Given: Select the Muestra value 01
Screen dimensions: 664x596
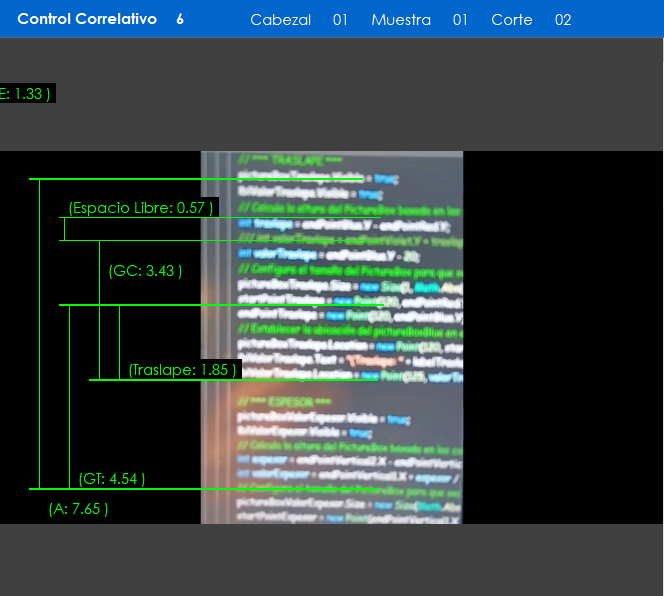Looking at the screenshot, I should (x=460, y=20).
